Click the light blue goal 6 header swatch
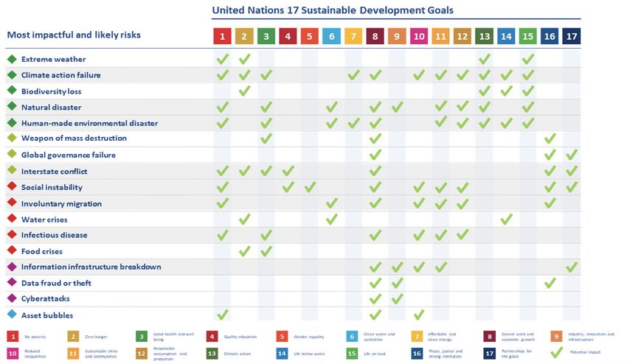 (x=331, y=35)
